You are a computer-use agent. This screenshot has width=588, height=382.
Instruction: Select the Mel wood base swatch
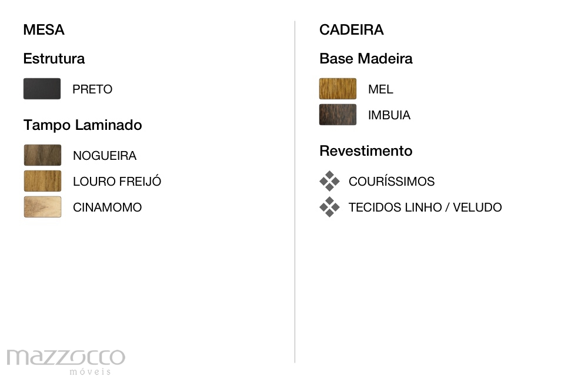tap(338, 89)
